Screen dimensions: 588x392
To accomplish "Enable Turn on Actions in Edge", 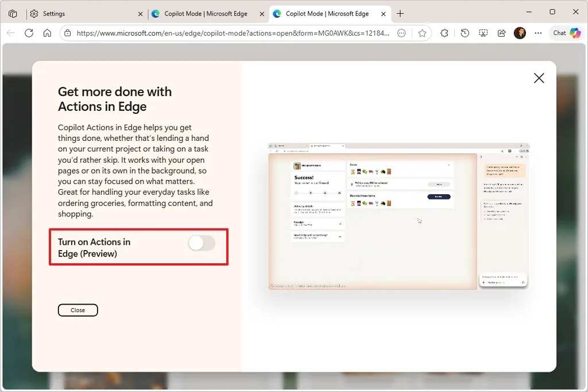I will [x=201, y=244].
